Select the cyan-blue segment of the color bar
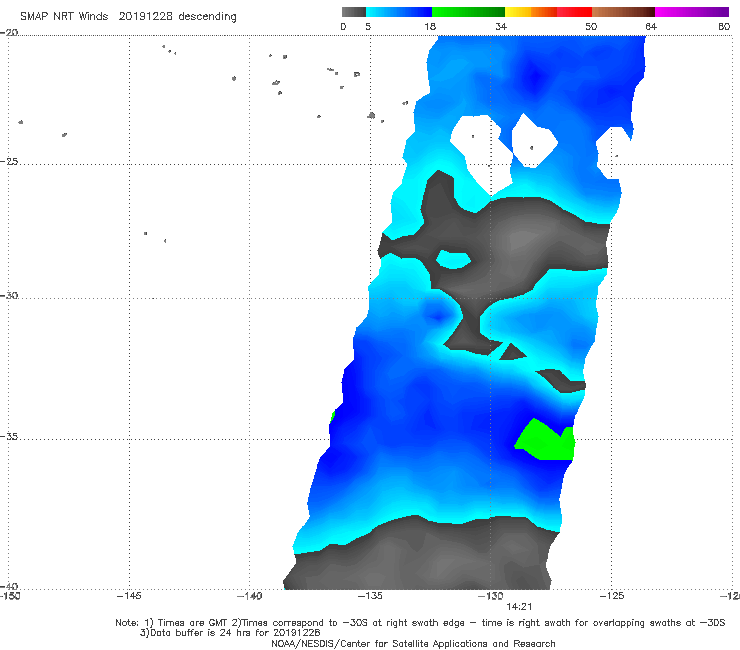The height and width of the screenshot is (650, 740). 399,12
